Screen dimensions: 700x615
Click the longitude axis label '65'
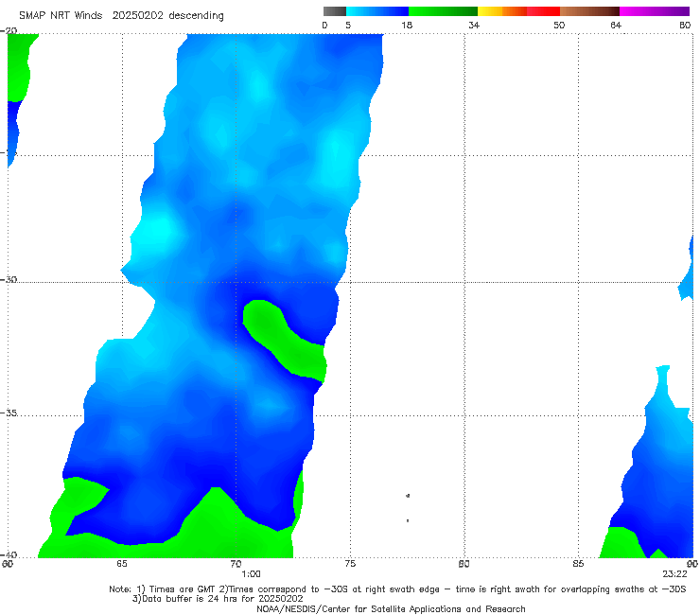point(122,564)
